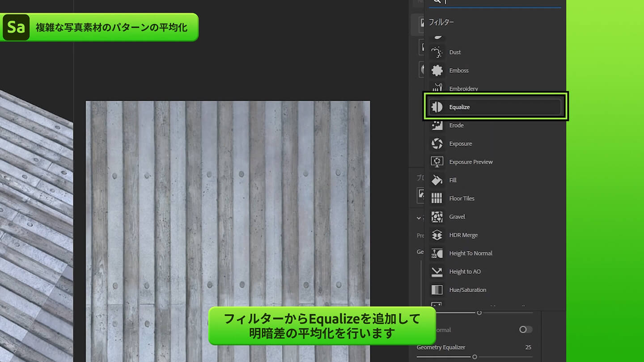Image resolution: width=644 pixels, height=362 pixels.
Task: Select the Height to AO filter icon
Action: [x=437, y=272]
